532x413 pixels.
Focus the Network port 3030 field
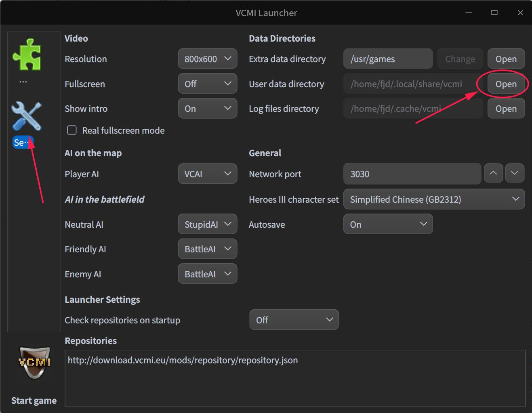[x=412, y=174]
